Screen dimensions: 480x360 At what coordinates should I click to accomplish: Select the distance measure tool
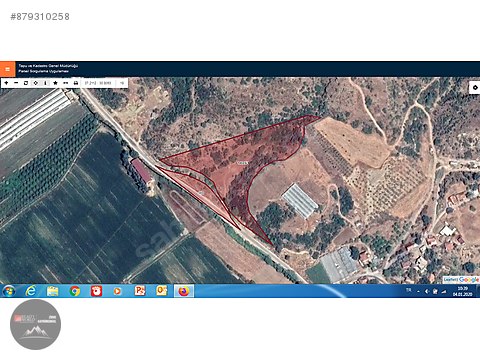(66, 83)
